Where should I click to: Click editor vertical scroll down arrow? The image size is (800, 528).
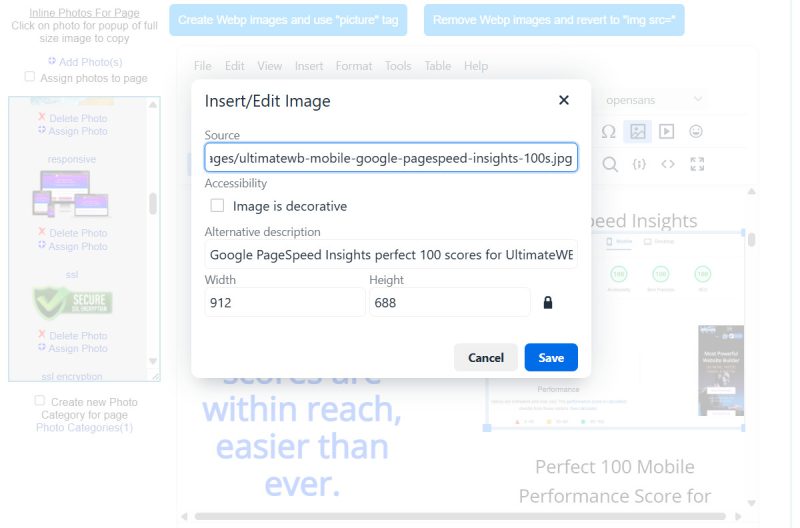click(x=751, y=503)
